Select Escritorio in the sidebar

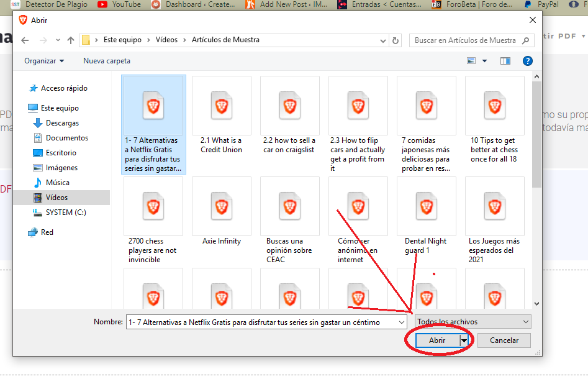pos(61,153)
